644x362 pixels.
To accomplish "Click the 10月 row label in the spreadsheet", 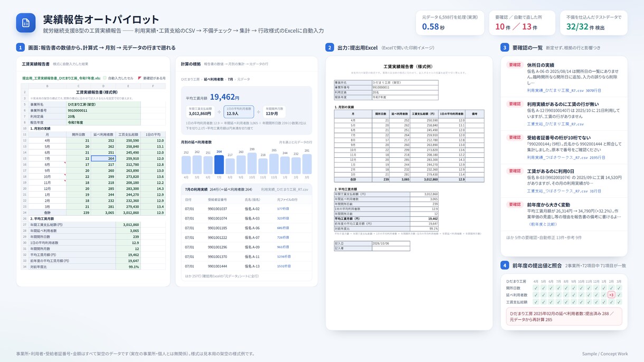I will 47,176.
